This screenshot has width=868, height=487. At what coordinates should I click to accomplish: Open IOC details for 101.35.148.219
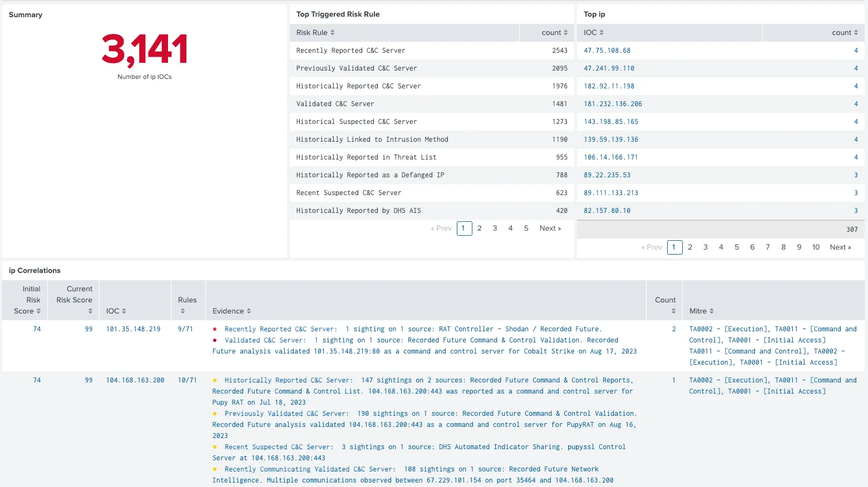[134, 329]
